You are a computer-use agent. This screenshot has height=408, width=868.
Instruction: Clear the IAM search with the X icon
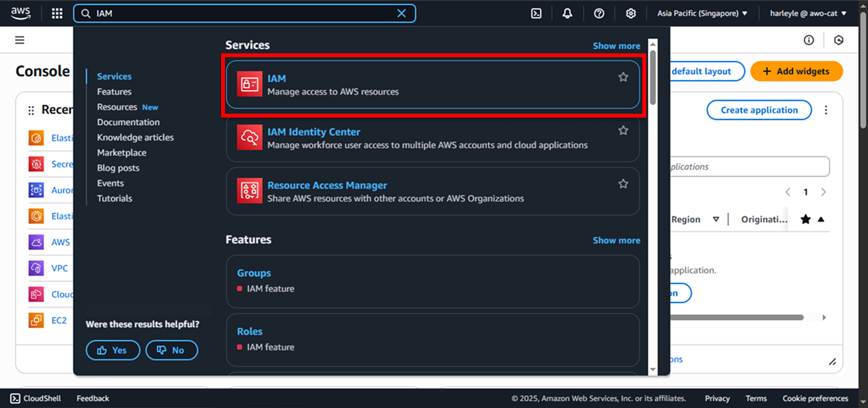pyautogui.click(x=402, y=13)
